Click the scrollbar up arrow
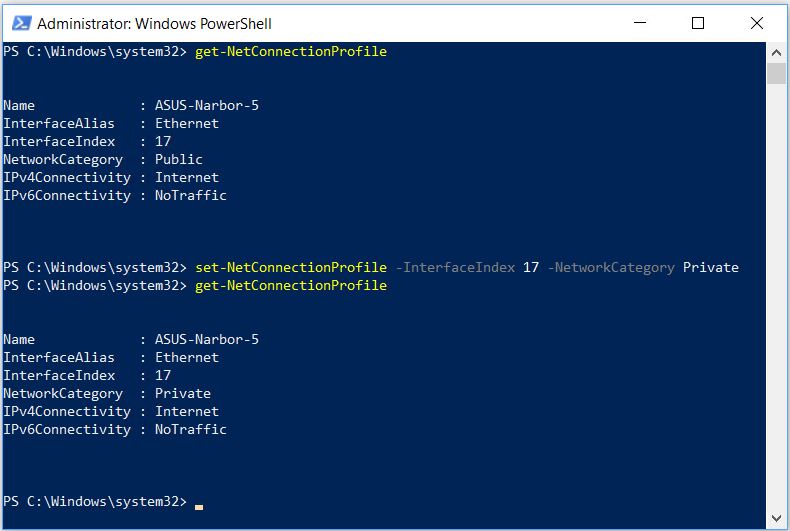This screenshot has width=790, height=531. point(776,52)
